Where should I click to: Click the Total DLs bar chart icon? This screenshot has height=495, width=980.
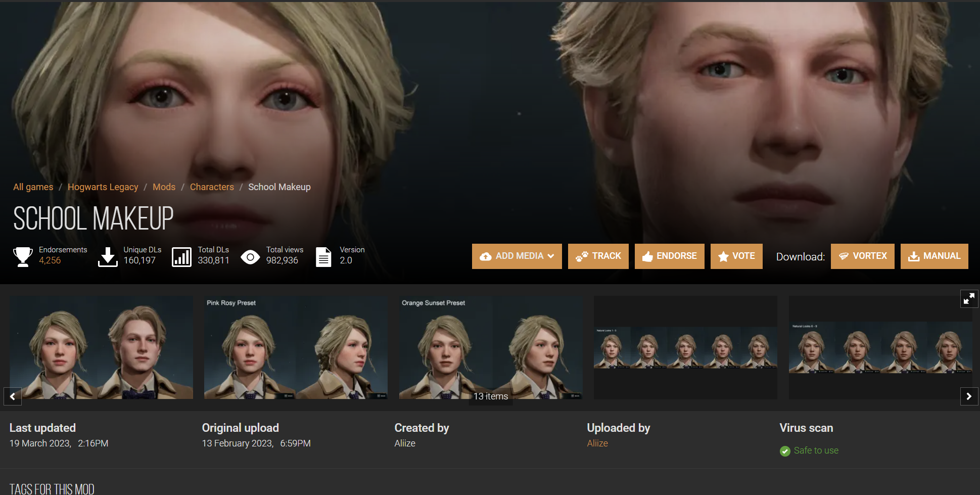tap(181, 256)
